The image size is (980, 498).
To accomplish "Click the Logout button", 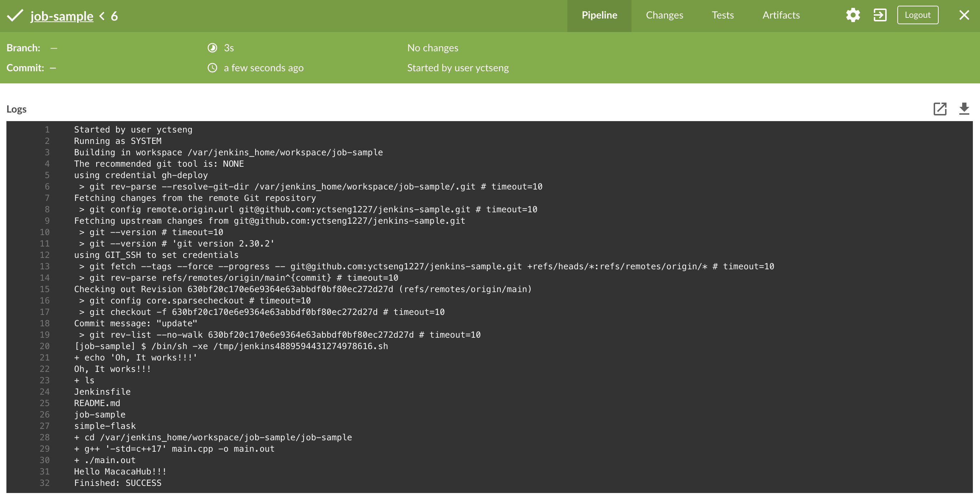I will [918, 15].
